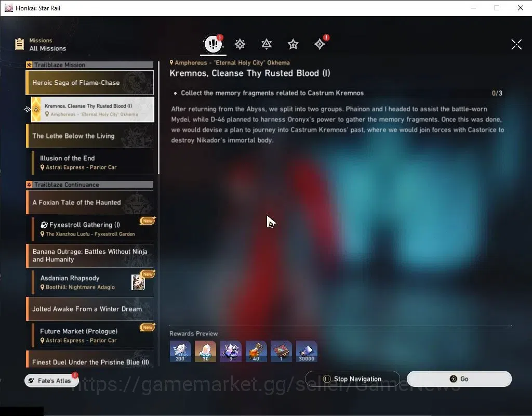This screenshot has height=416, width=532.
Task: Click the 200 Trailblaze EXP reward icon
Action: tap(180, 352)
